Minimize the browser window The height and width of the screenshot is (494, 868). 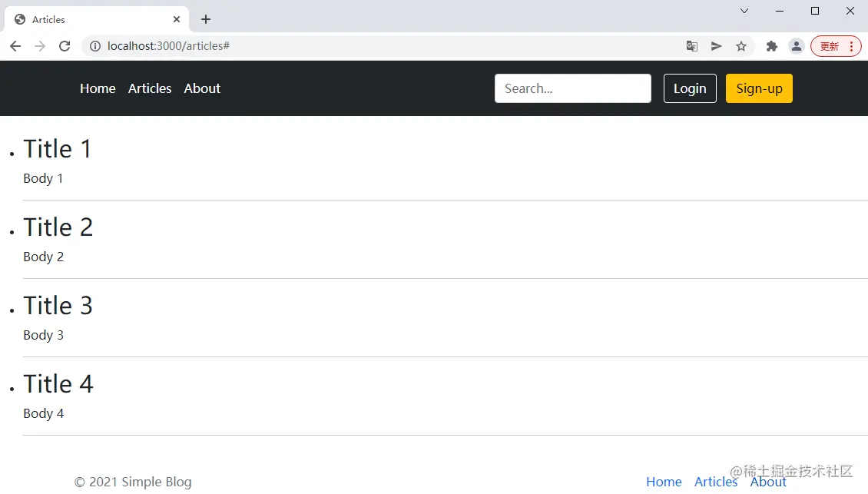(x=780, y=11)
